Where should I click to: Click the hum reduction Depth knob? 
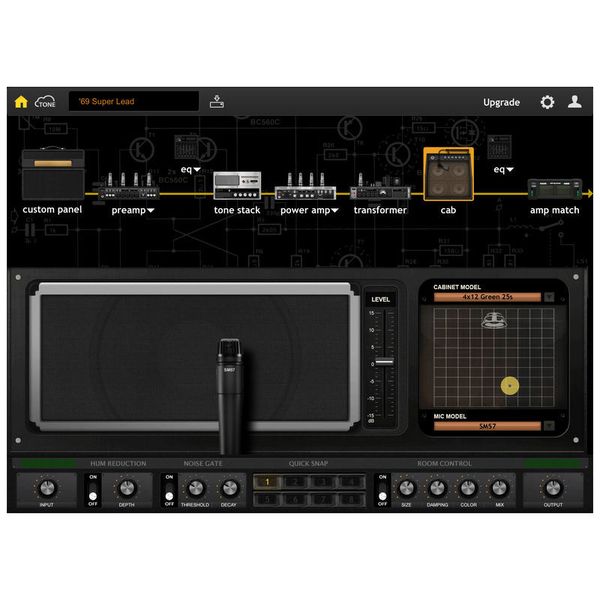[x=127, y=488]
